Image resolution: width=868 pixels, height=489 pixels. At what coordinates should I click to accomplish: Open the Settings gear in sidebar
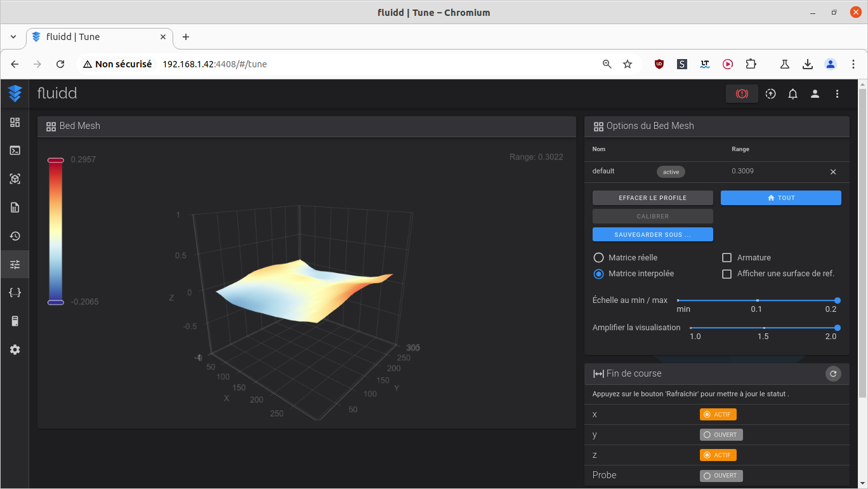[x=15, y=349]
